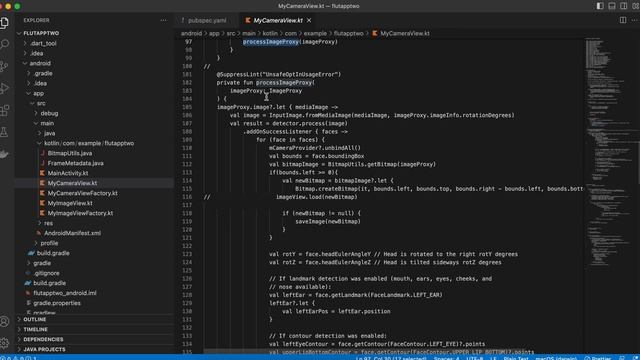Click the split editor right icon
640x360 pixels.
click(x=622, y=20)
